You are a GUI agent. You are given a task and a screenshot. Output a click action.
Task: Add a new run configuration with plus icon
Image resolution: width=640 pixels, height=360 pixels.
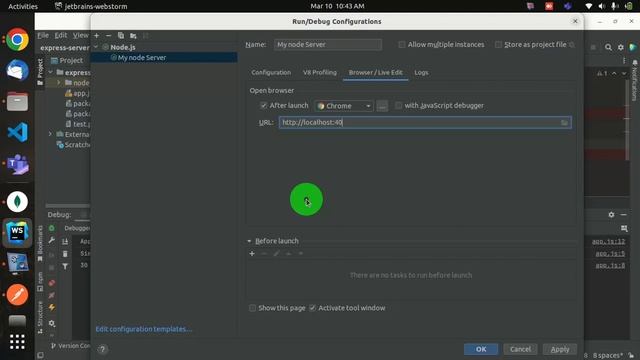pyautogui.click(x=96, y=36)
